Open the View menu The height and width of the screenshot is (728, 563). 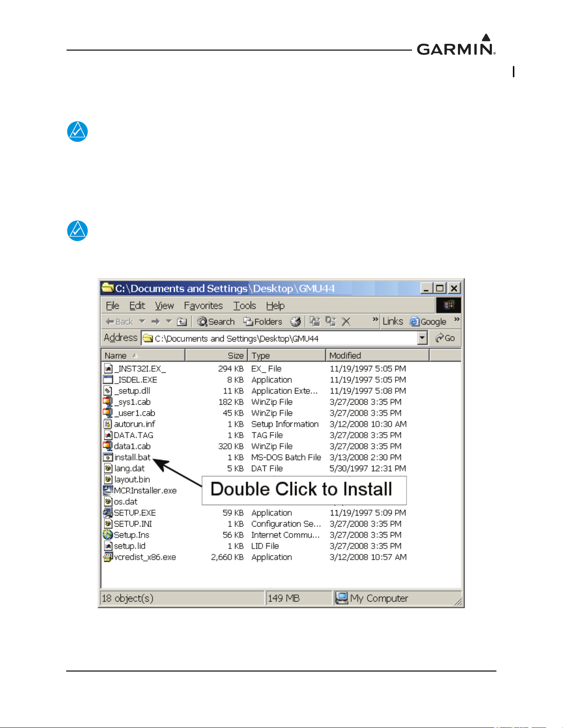pyautogui.click(x=164, y=306)
